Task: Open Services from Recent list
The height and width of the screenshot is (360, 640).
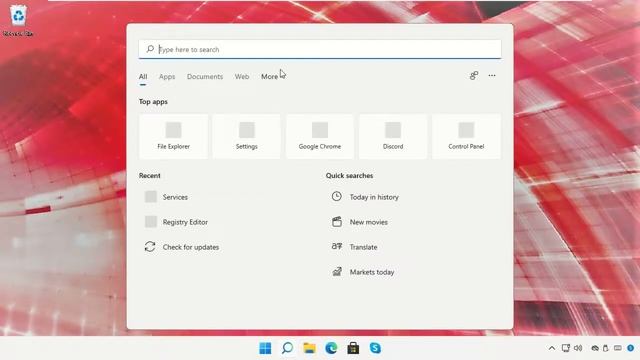Action: pos(175,197)
